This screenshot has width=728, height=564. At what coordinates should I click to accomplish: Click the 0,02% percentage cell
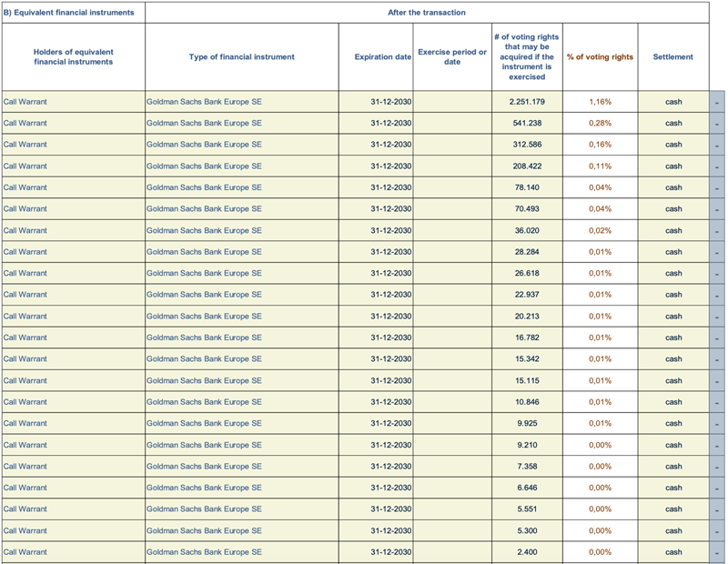click(x=600, y=230)
